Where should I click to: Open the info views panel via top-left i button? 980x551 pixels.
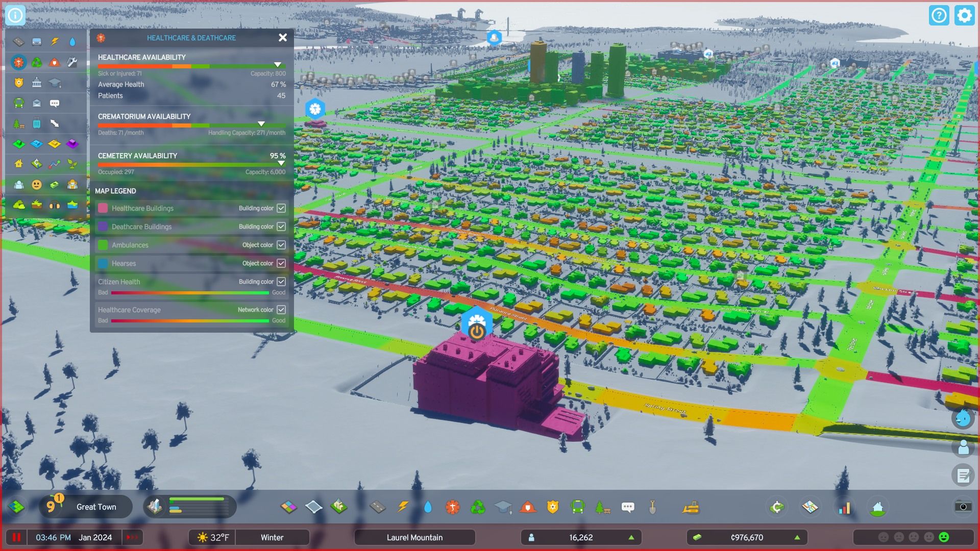pyautogui.click(x=16, y=15)
